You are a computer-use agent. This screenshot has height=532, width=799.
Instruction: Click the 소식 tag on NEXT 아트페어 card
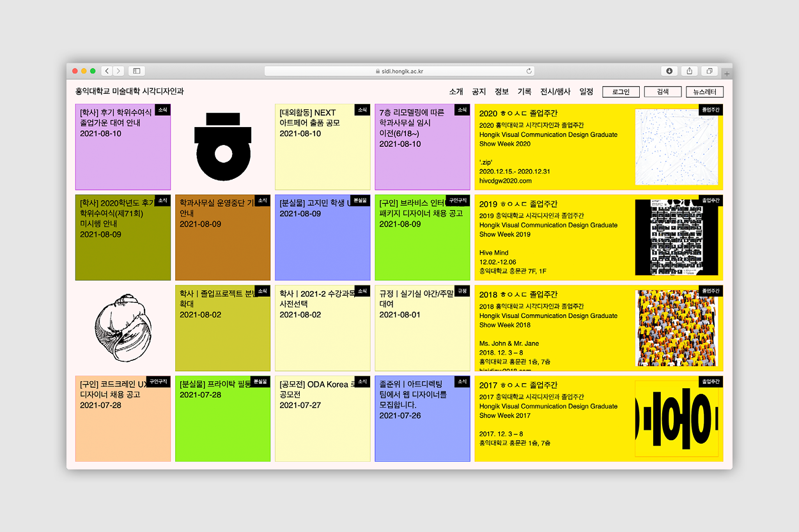pos(362,109)
